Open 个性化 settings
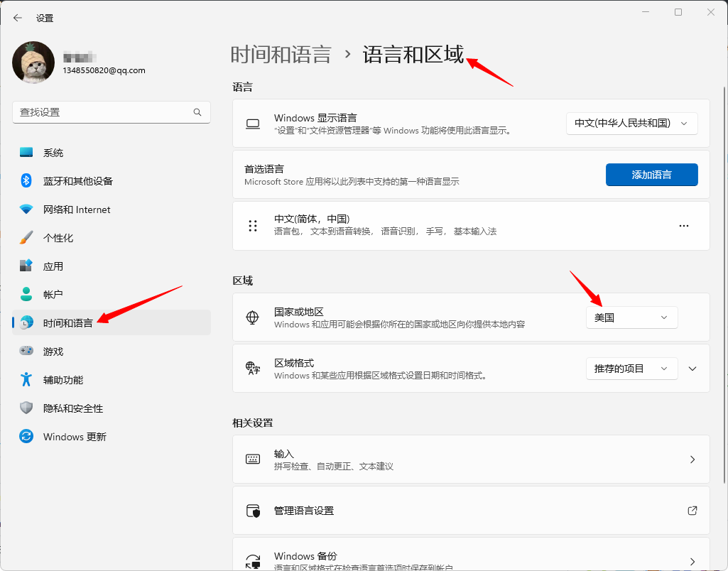Image resolution: width=728 pixels, height=571 pixels. 58,237
